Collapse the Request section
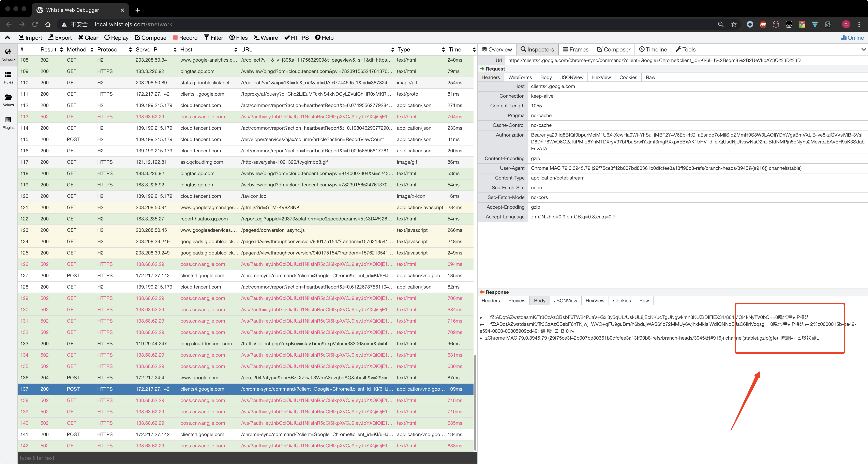868x464 pixels. pyautogui.click(x=482, y=69)
